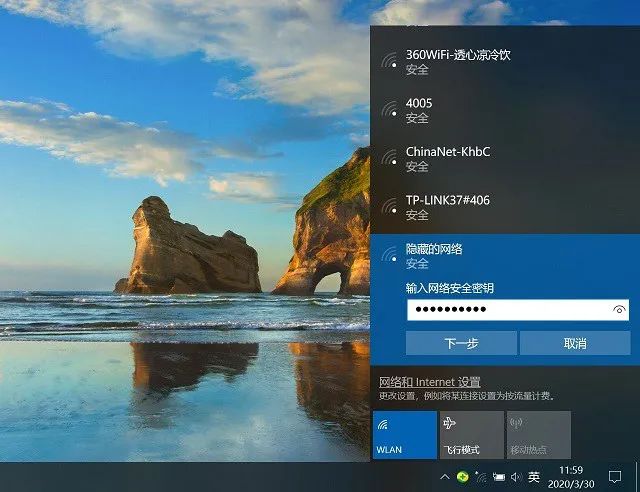640x492 pixels.
Task: Toggle the mobile hotspot (移动热点) tile
Action: (538, 435)
